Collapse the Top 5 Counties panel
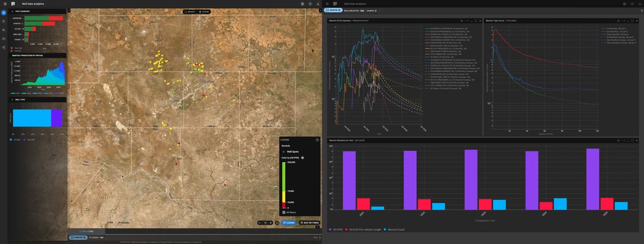The image size is (644, 244). (x=12, y=11)
